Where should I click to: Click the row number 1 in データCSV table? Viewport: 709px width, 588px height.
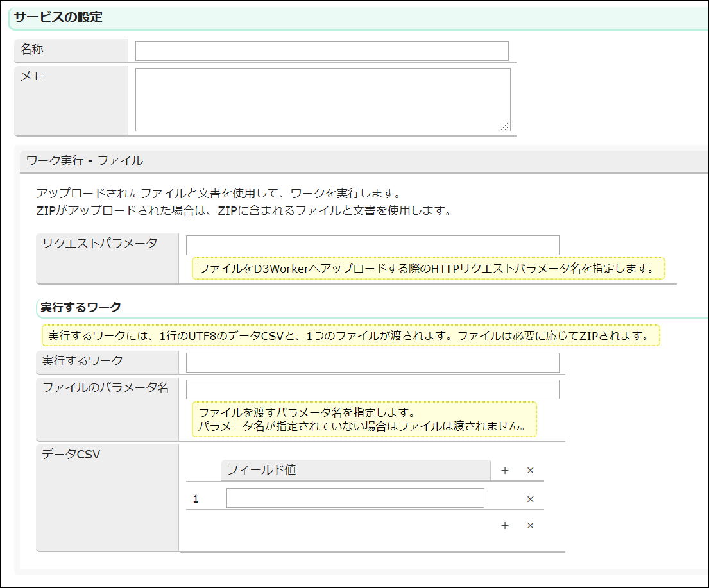tap(196, 499)
